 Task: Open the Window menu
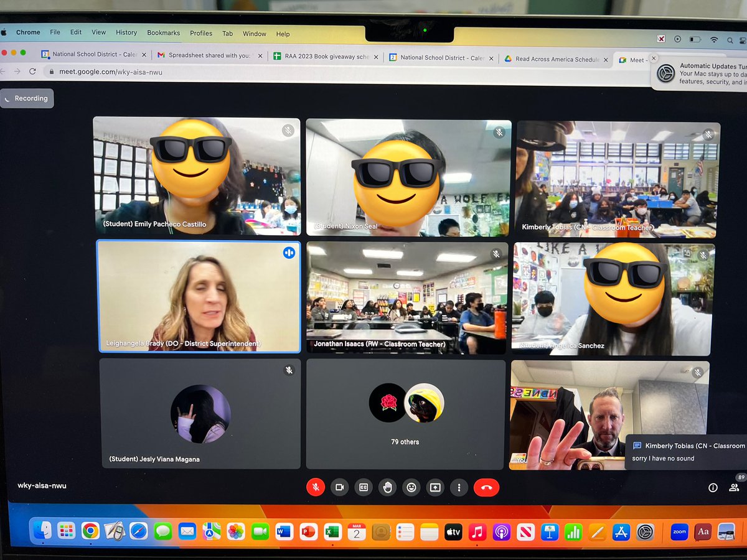click(x=255, y=34)
